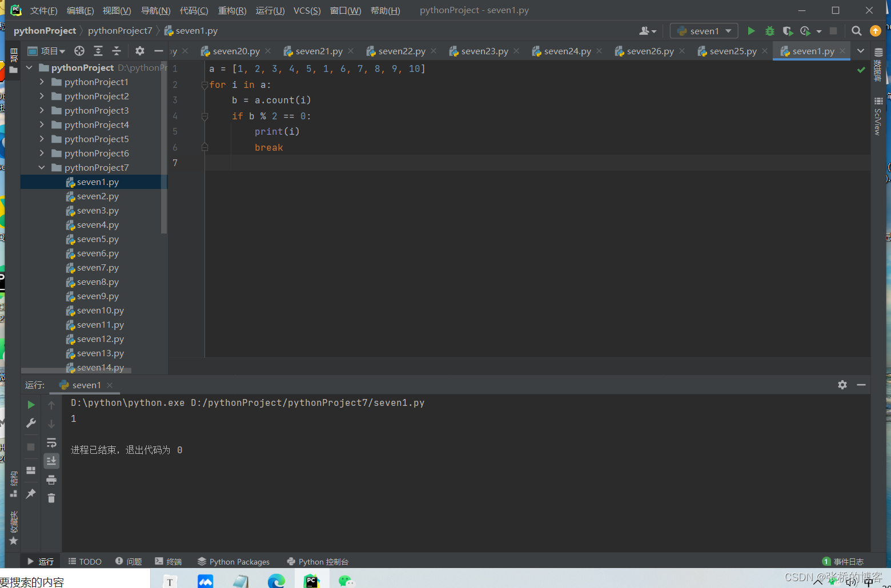Viewport: 891px width, 588px height.
Task: Run with coverage shield icon
Action: 788,31
